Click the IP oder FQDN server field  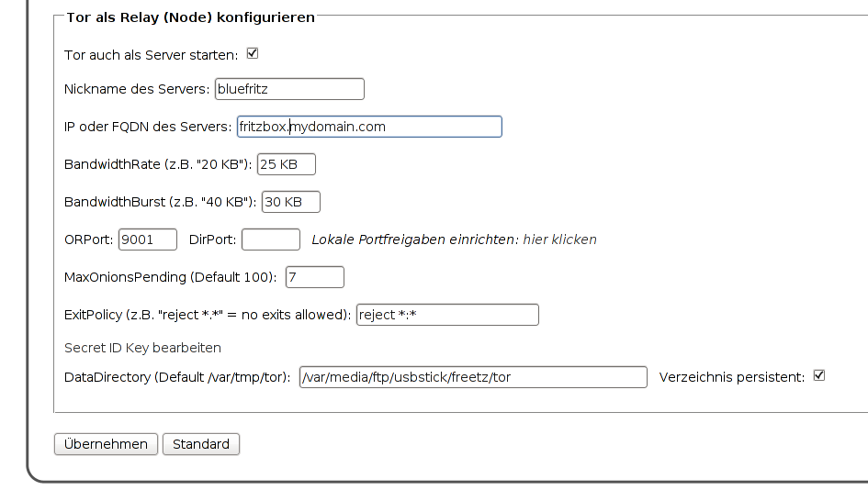click(369, 127)
